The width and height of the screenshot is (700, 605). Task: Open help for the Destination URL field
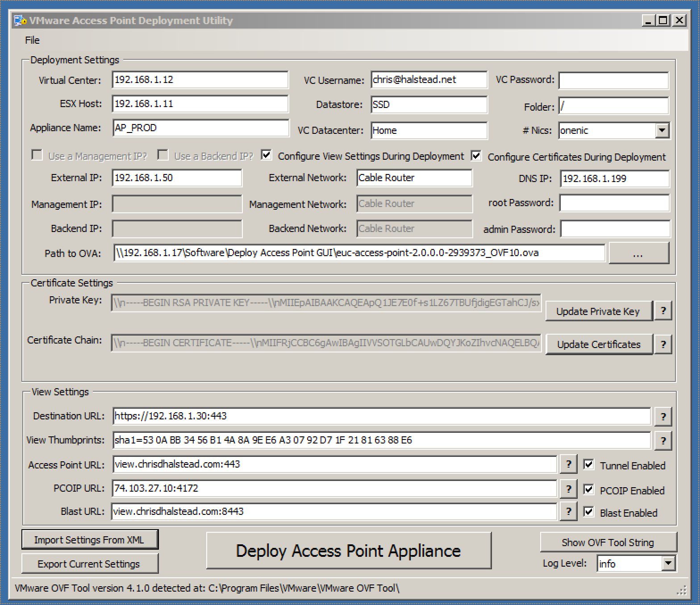(663, 417)
